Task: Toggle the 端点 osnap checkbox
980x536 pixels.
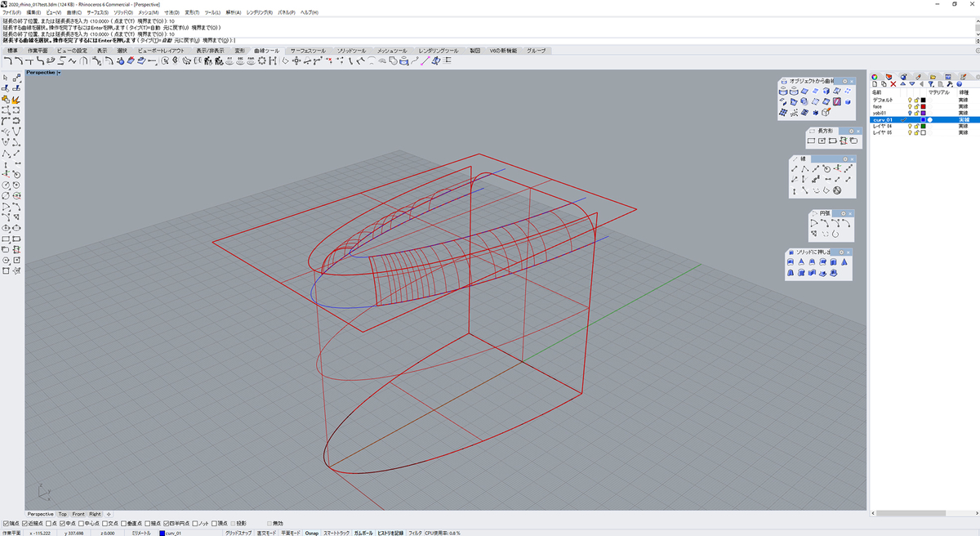Action: coord(6,523)
